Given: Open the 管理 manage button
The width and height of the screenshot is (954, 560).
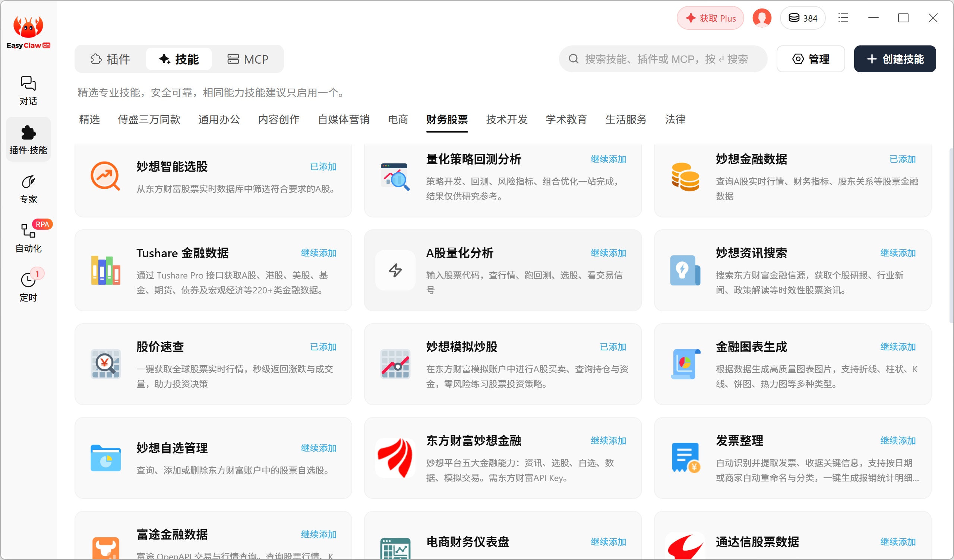Looking at the screenshot, I should tap(811, 59).
